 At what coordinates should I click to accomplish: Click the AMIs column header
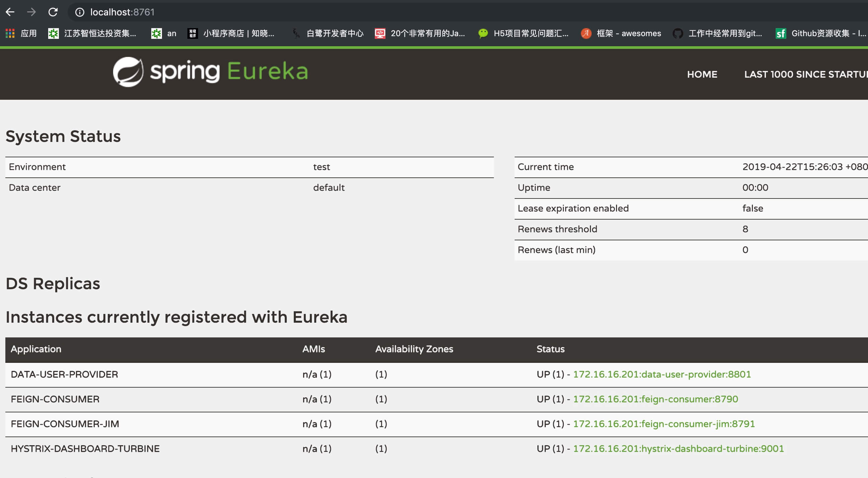[x=313, y=349]
